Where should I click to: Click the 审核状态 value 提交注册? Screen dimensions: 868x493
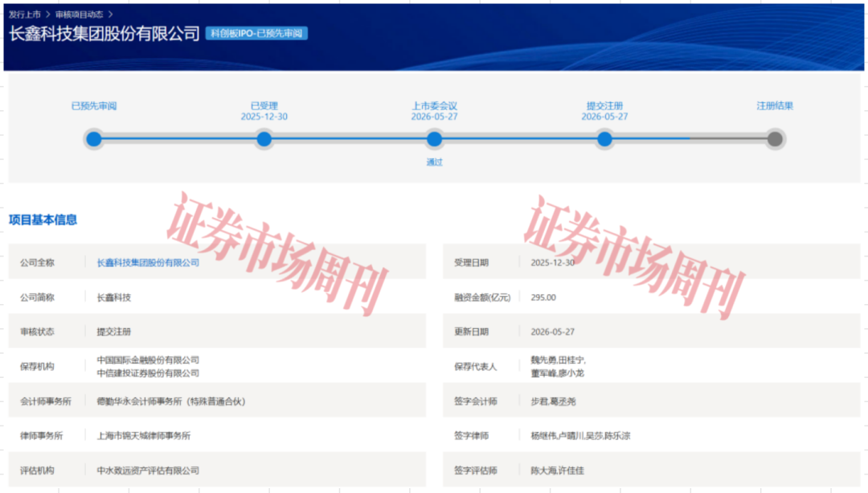114,332
